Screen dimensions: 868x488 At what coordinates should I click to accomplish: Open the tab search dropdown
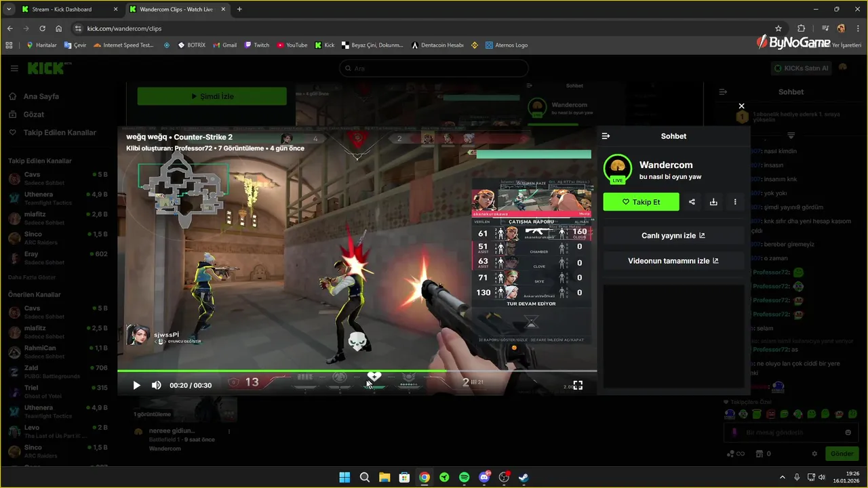[8, 9]
